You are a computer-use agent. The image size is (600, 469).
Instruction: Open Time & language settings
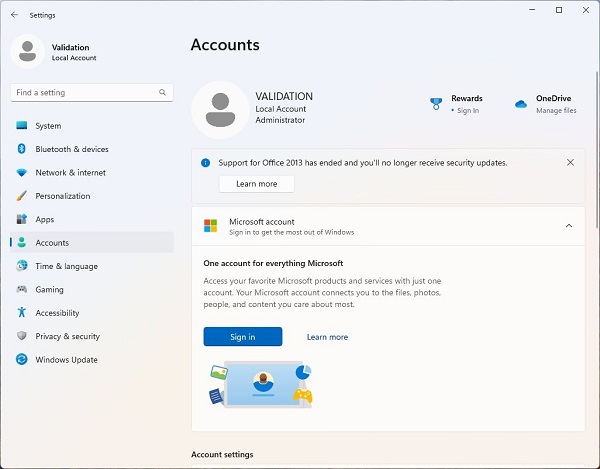click(66, 266)
